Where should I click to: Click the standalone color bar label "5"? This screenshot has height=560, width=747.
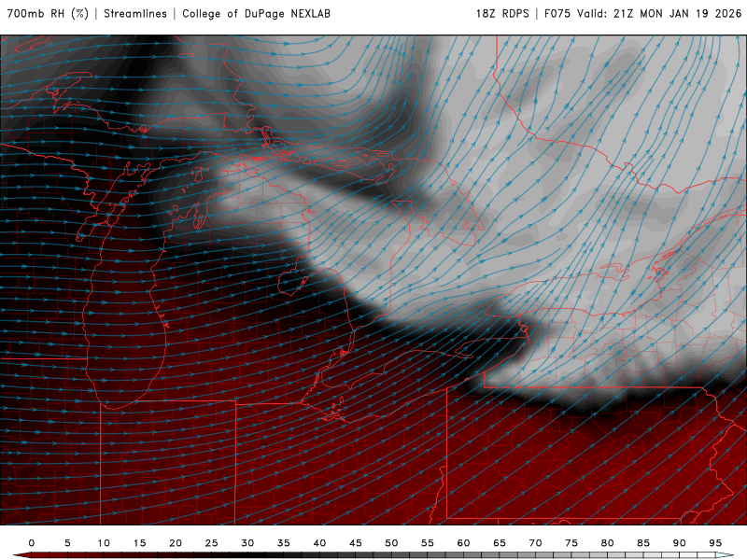tap(67, 543)
